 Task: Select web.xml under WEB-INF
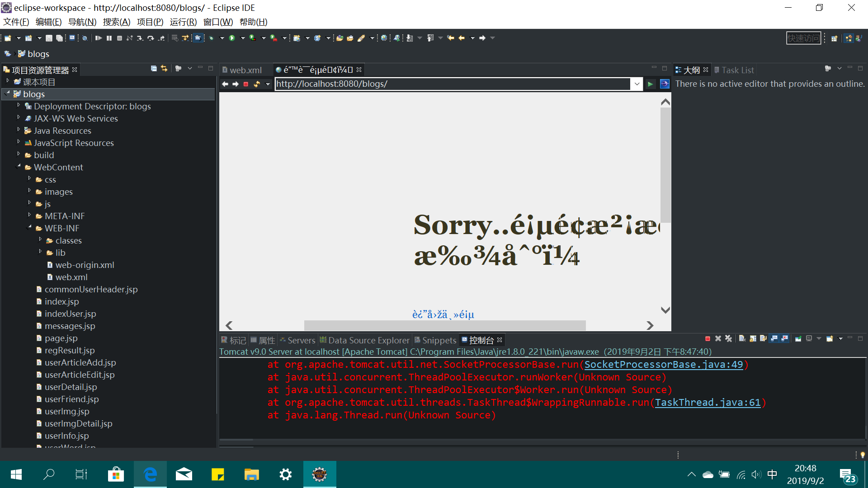click(71, 277)
